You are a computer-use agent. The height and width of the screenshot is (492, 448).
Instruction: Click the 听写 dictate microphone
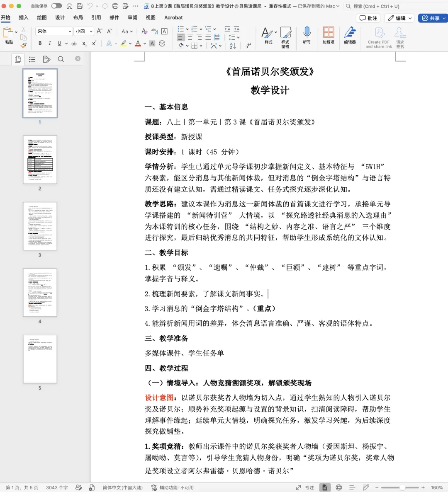307,35
